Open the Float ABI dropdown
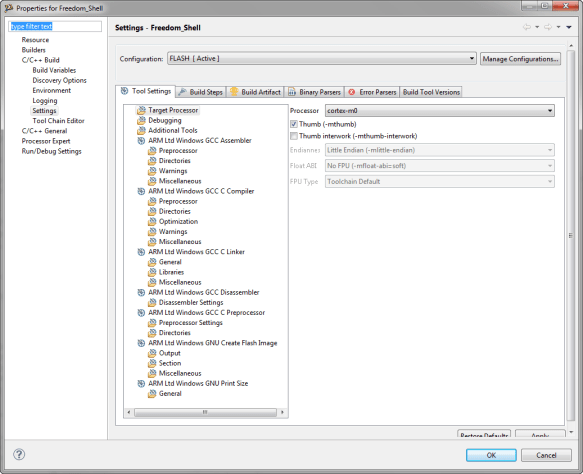The image size is (583, 474). [440, 166]
